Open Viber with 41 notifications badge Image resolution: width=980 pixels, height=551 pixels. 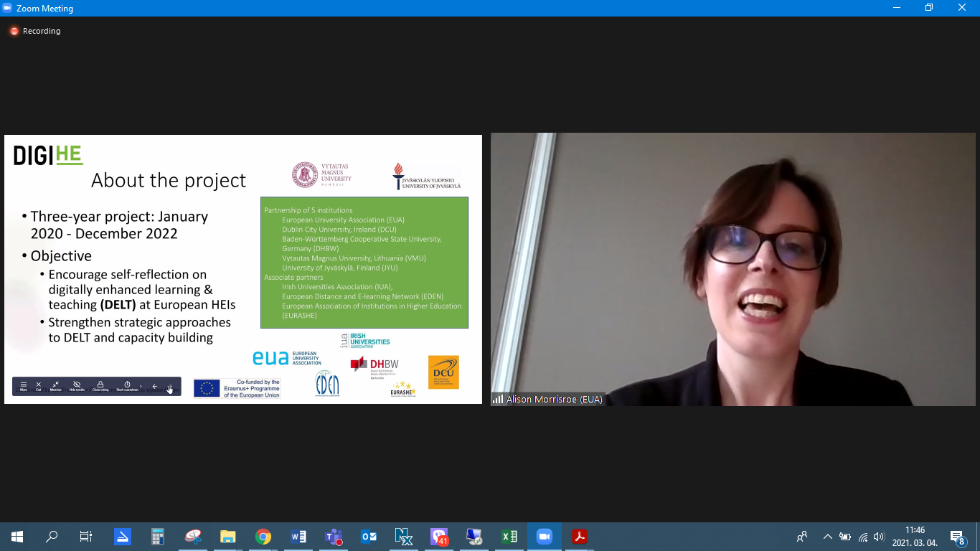(x=438, y=537)
